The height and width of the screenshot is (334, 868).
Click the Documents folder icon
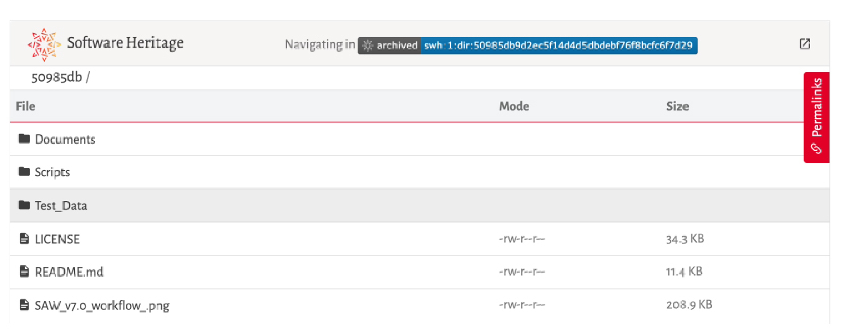(24, 139)
